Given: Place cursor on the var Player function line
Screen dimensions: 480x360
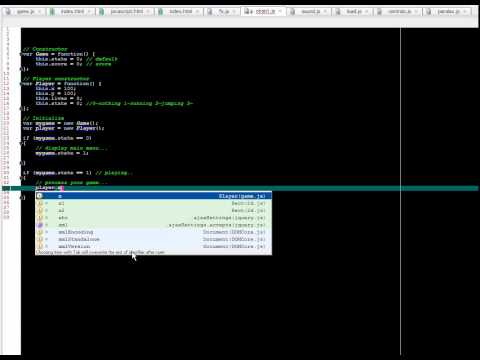Looking at the screenshot, I should (62, 84).
